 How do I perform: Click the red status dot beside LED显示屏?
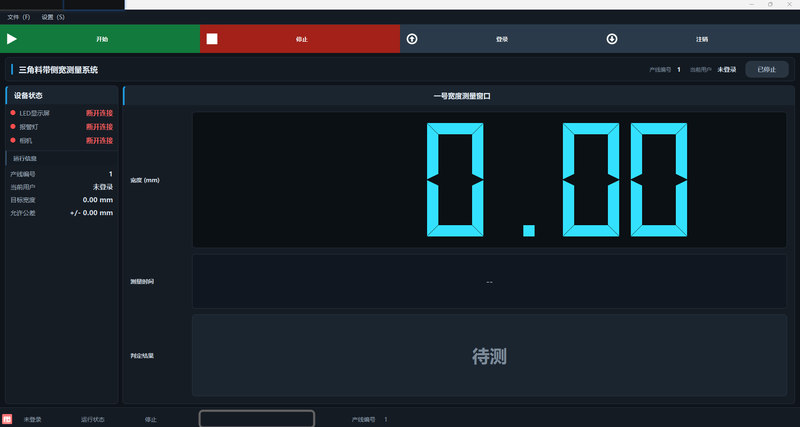pyautogui.click(x=13, y=113)
